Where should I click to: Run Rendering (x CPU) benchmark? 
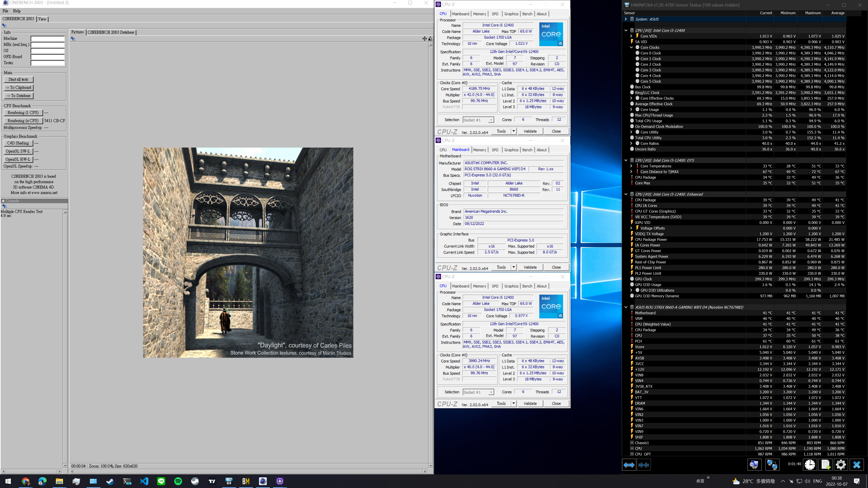(23, 121)
